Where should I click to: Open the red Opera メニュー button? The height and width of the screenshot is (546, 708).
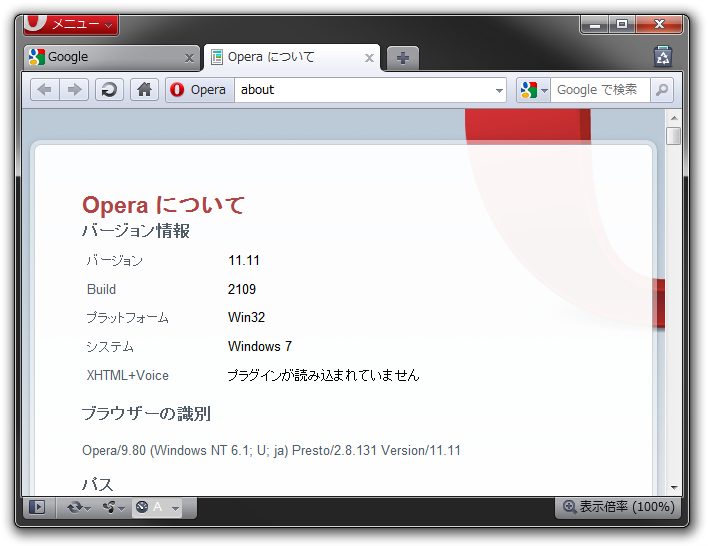click(x=71, y=24)
